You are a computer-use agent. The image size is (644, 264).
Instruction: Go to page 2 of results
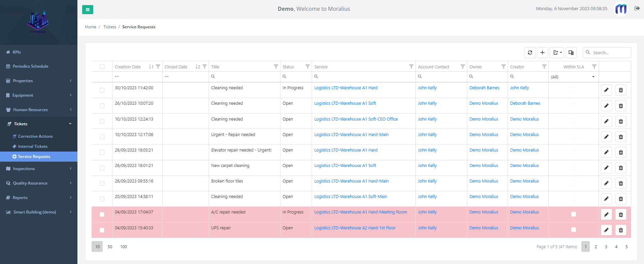(x=596, y=246)
